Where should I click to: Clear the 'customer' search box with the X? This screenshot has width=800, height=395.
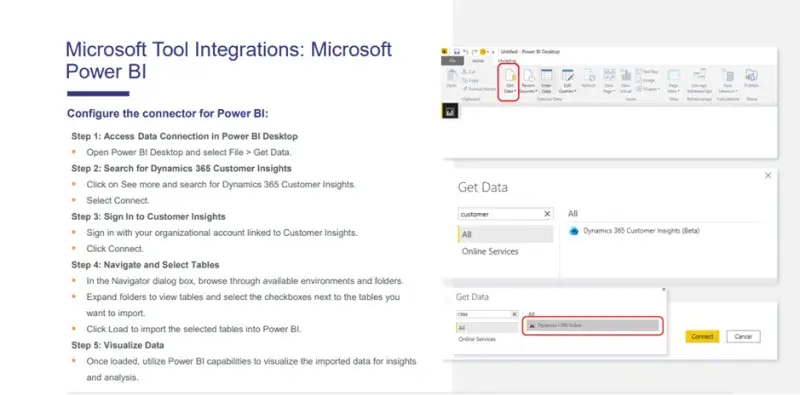tap(547, 214)
